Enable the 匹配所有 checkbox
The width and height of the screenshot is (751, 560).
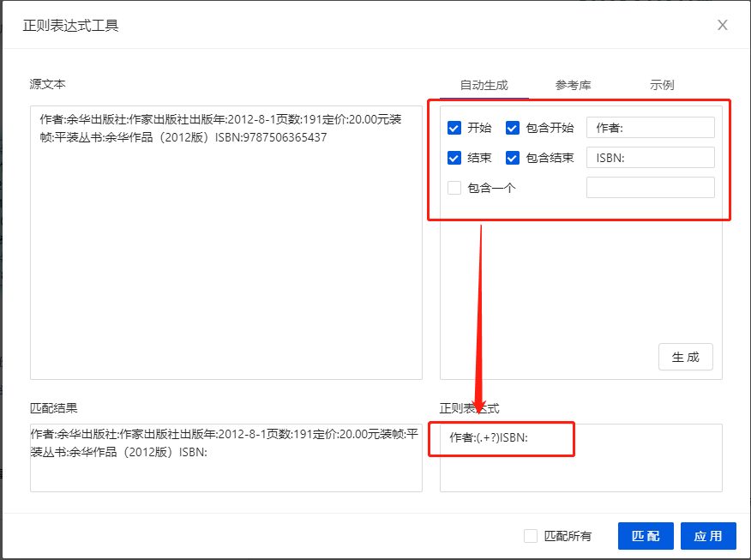531,536
